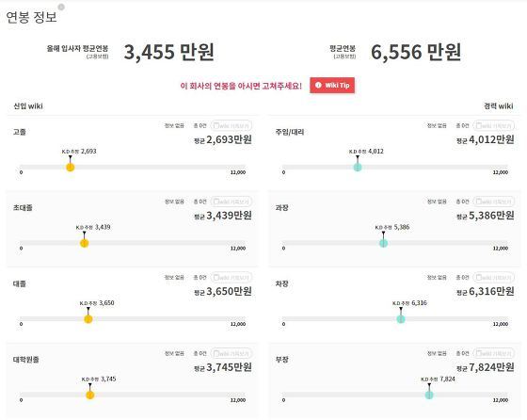Click the info icon beside 연봉 정보 title

click(x=61, y=7)
